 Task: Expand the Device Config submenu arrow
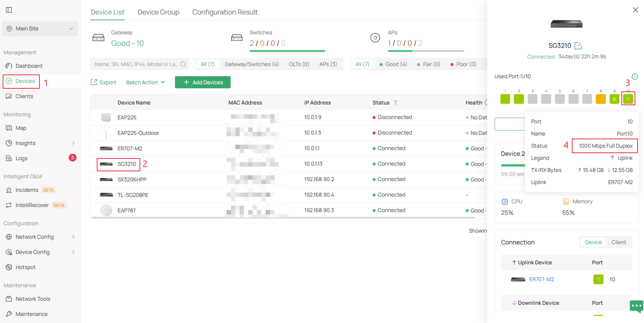(x=73, y=252)
